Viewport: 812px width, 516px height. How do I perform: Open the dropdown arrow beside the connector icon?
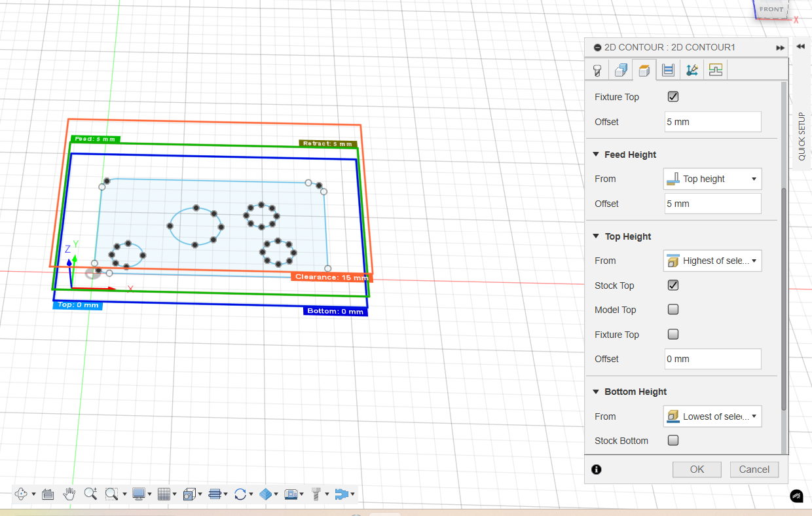point(353,494)
